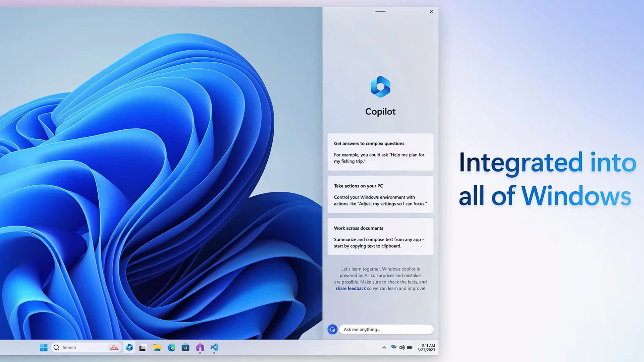644x362 pixels.
Task: Click the purple Dev Home taskbar icon
Action: click(x=200, y=348)
